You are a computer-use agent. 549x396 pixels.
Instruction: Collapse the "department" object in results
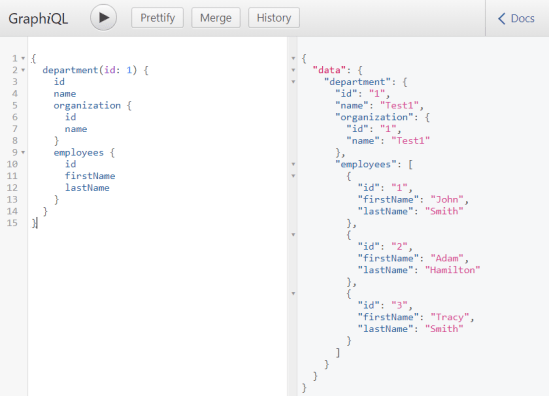pos(293,82)
